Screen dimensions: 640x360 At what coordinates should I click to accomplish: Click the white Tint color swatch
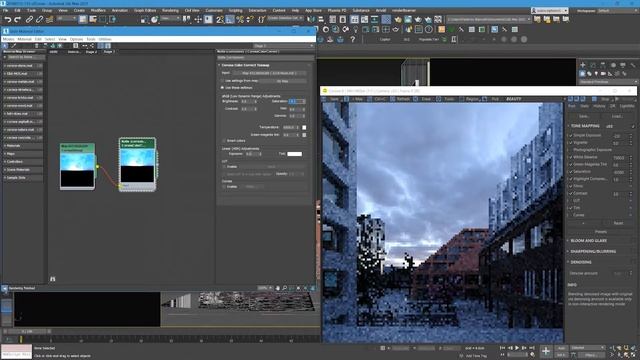point(295,154)
